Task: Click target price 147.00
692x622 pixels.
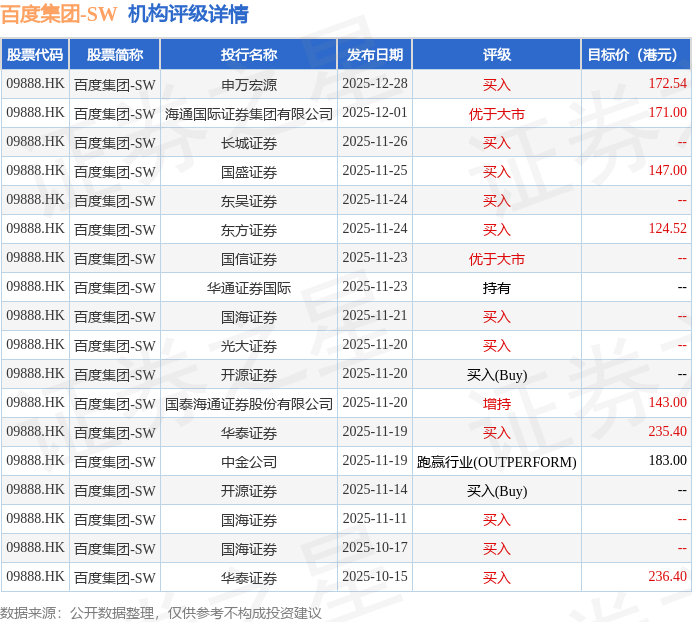Action: [667, 170]
